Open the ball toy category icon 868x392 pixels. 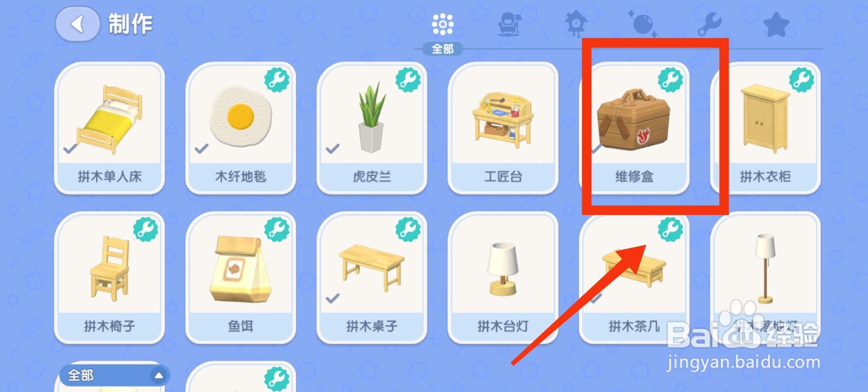643,24
